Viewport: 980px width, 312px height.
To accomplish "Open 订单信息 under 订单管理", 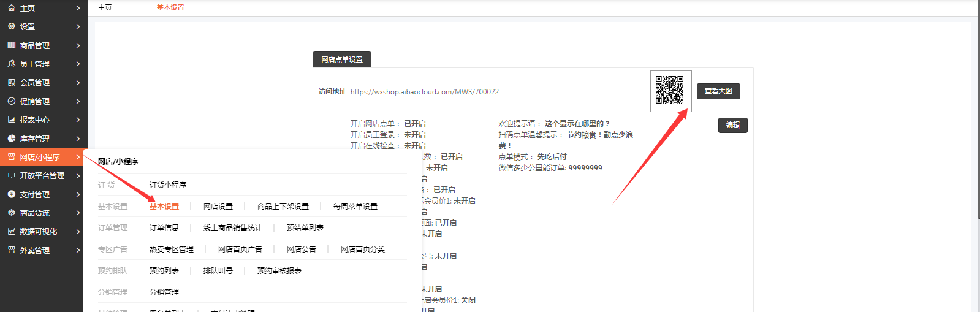I will tap(164, 228).
